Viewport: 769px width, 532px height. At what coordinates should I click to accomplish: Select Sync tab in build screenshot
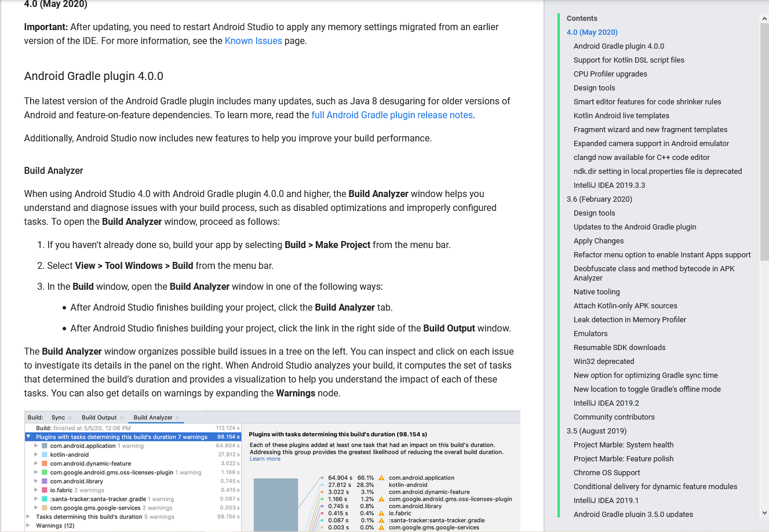pos(58,417)
